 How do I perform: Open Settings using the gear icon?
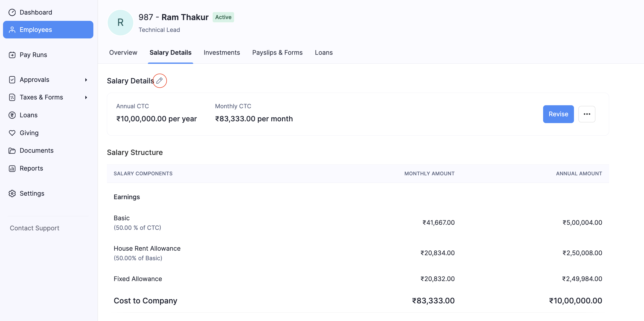point(12,193)
